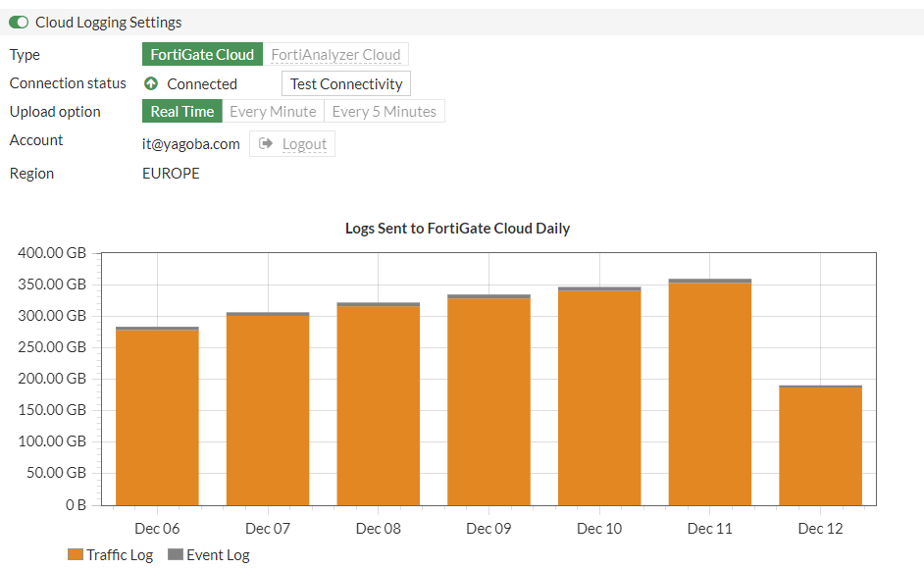This screenshot has height=569, width=924.
Task: Click the chart title Logs Sent to FortiGate Cloud Daily
Action: click(x=457, y=229)
